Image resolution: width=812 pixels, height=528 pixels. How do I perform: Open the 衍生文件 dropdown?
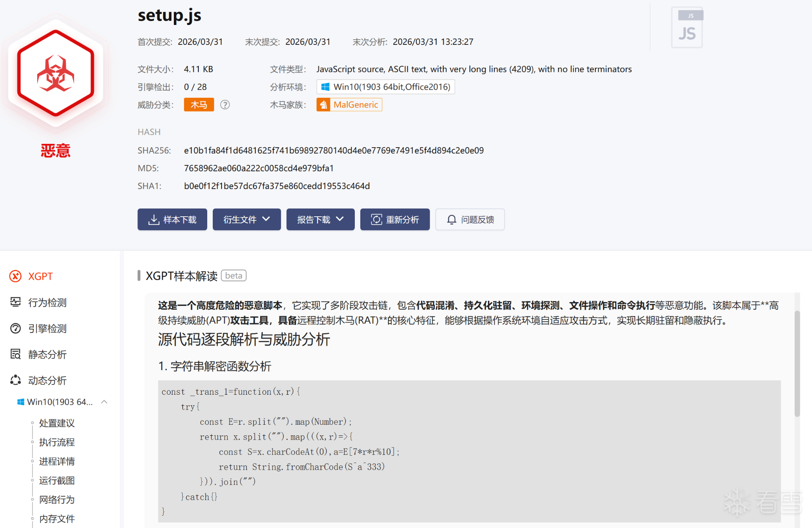click(x=247, y=219)
